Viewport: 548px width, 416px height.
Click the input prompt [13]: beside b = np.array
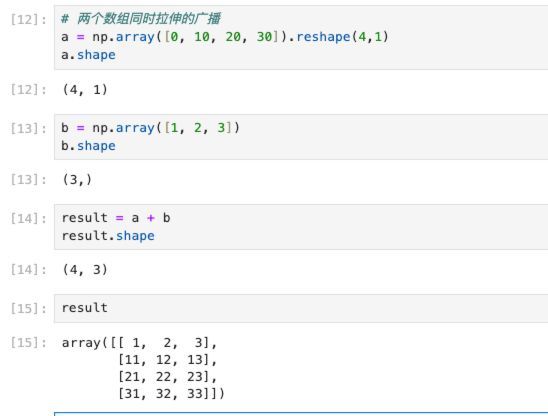(x=28, y=129)
